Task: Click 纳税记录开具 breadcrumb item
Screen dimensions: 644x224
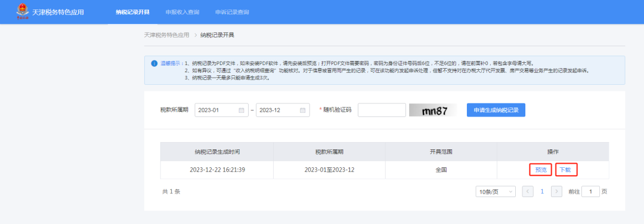Action: [x=217, y=35]
